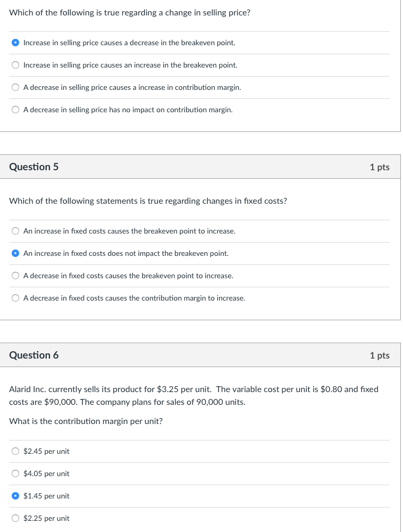Image resolution: width=403 pixels, height=532 pixels.
Task: Select the "$4.05 per unit" answer
Action: point(15,473)
